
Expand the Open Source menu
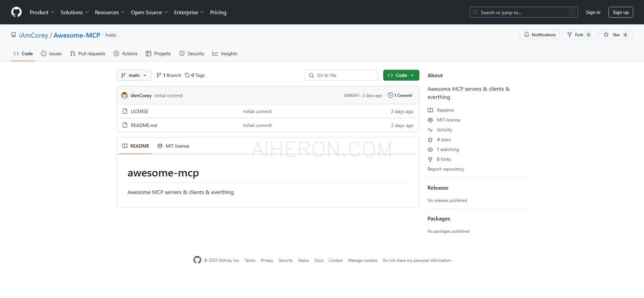(149, 12)
